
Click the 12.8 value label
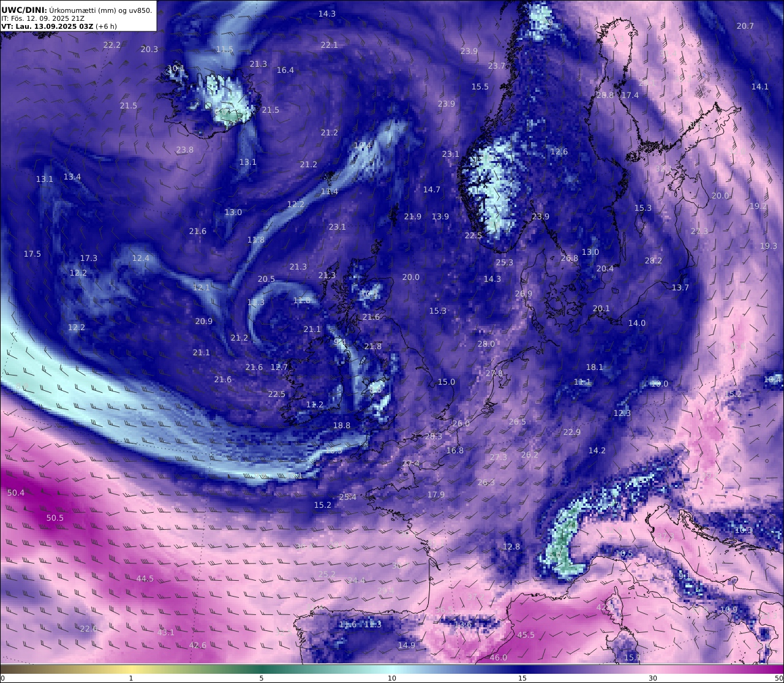click(x=511, y=546)
